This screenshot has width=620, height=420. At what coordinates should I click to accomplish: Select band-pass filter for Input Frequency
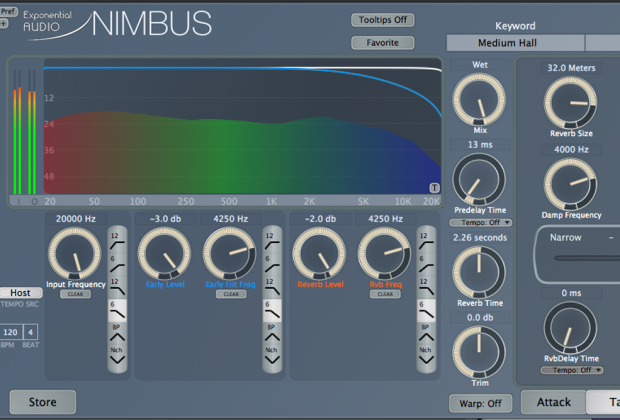point(117,333)
